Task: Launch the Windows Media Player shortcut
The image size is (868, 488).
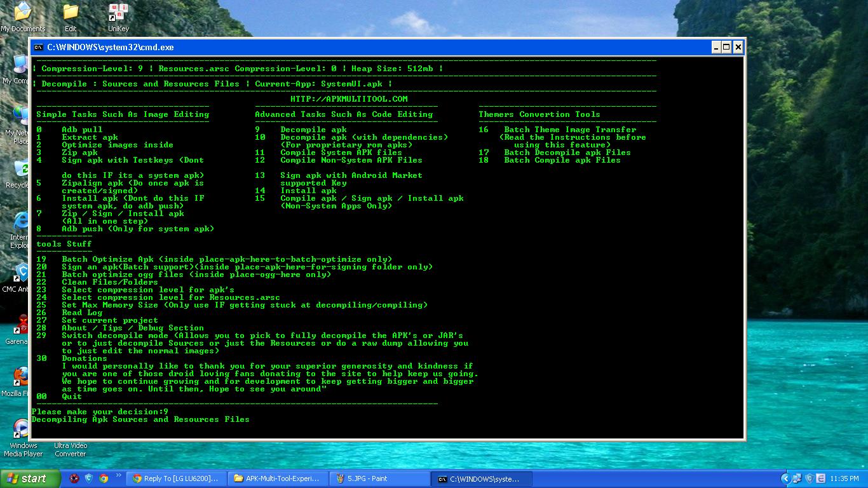Action: pyautogui.click(x=23, y=438)
